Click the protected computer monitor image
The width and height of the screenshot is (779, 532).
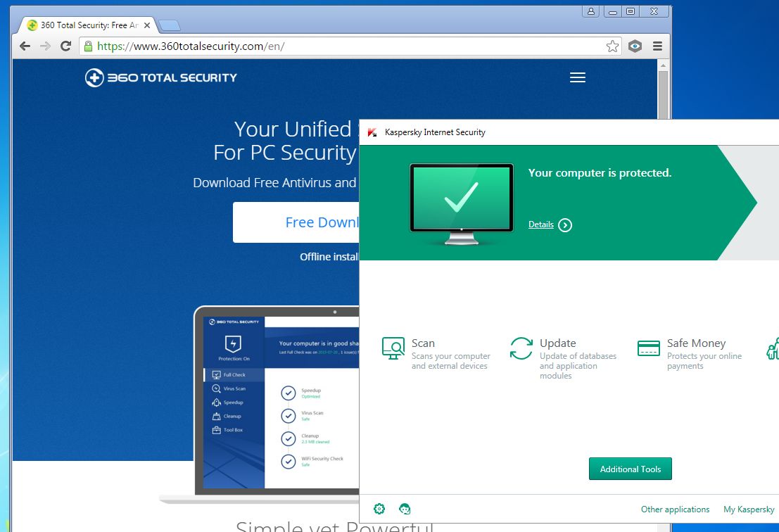pos(462,203)
